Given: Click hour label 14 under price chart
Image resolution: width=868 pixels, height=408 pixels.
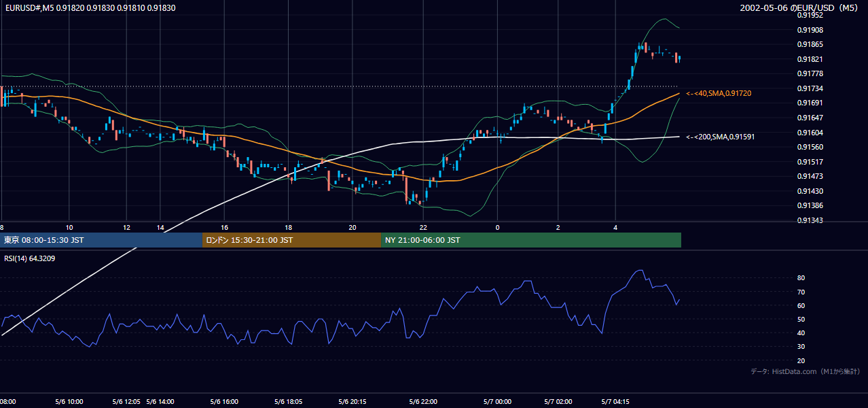Looking at the screenshot, I should (x=160, y=227).
